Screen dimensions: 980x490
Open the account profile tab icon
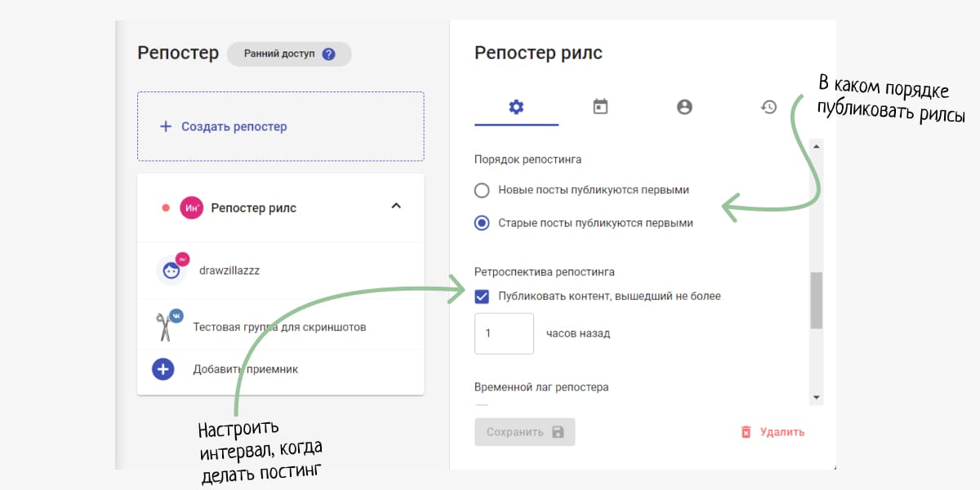pyautogui.click(x=684, y=107)
